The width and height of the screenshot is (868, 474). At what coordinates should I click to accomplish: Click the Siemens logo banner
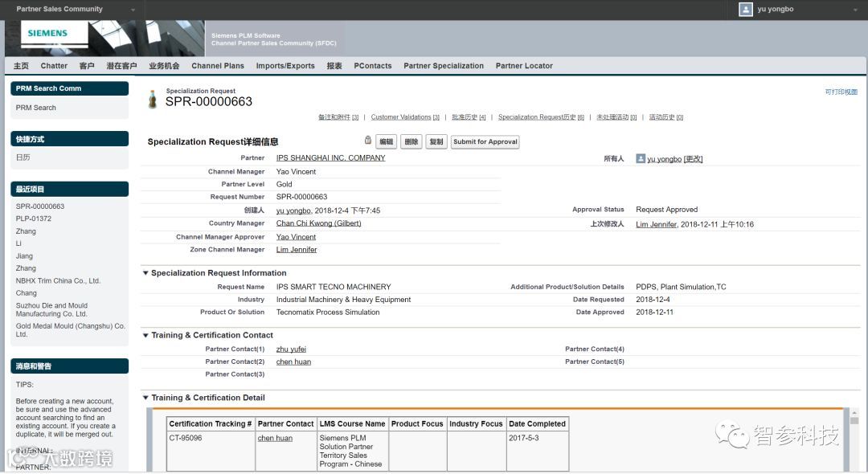coord(104,39)
